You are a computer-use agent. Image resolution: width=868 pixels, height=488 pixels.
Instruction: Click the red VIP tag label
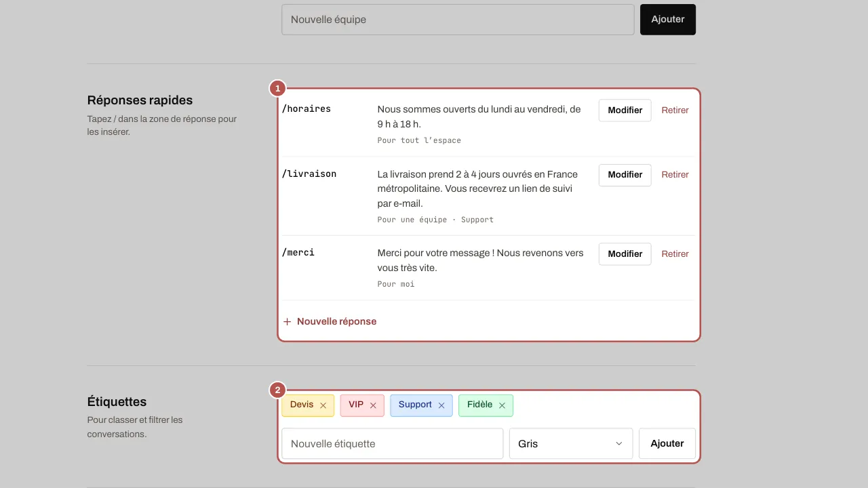tap(356, 405)
